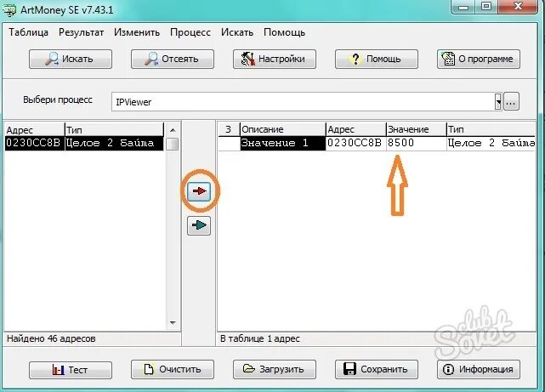Click the IPViewer process field
545x392 pixels.
[303, 101]
